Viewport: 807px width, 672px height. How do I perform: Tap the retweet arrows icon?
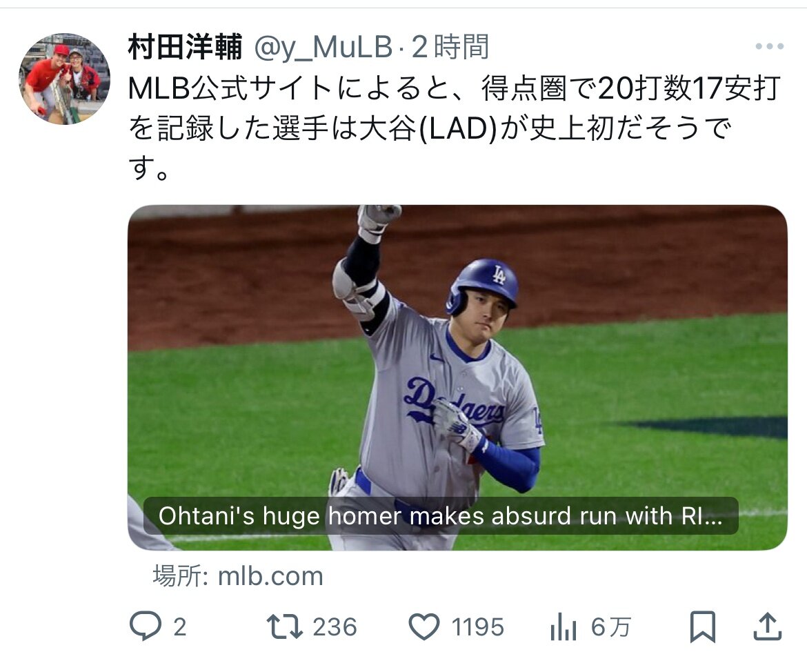click(285, 626)
